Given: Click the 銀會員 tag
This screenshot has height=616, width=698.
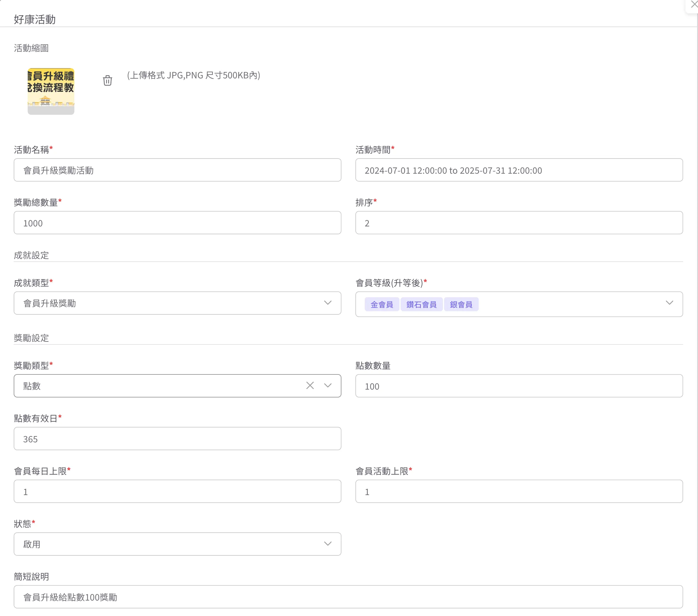Looking at the screenshot, I should 461,305.
